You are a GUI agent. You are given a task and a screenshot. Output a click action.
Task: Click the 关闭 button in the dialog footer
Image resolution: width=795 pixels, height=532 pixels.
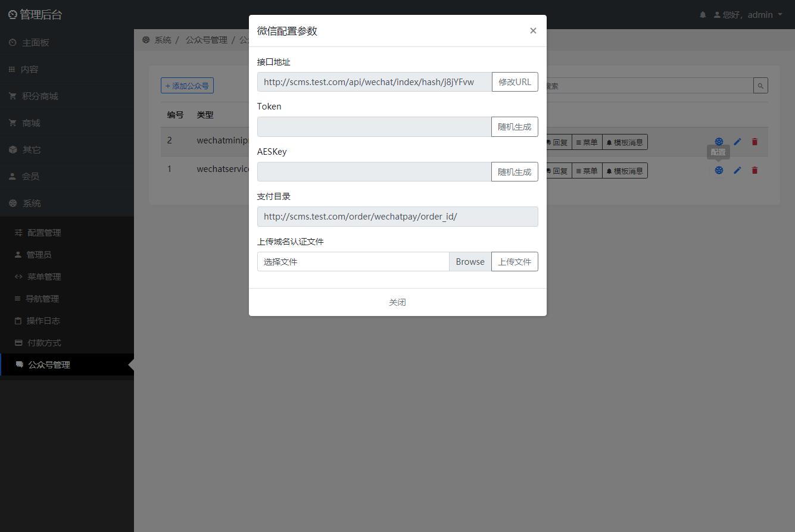[x=397, y=302]
